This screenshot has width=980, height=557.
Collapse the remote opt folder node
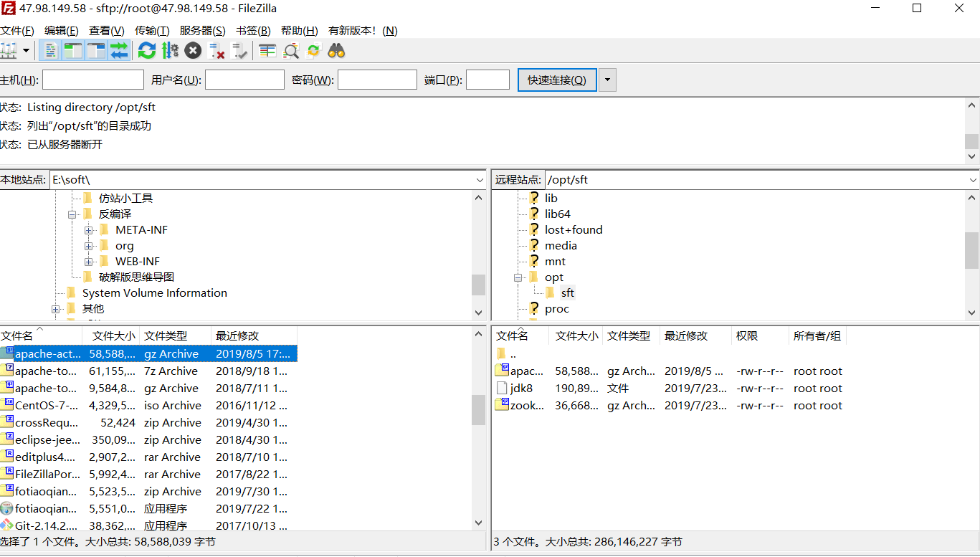(x=518, y=277)
